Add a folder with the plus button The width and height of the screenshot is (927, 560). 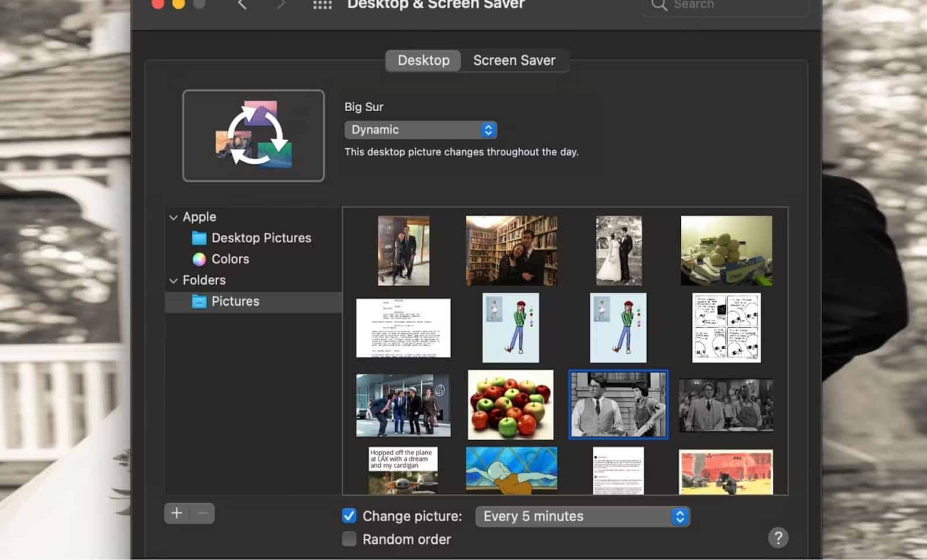177,513
